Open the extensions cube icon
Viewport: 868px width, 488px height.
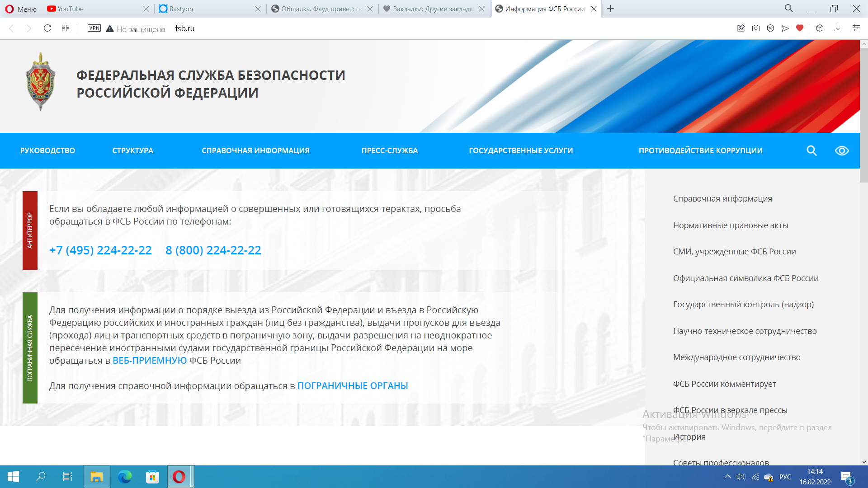point(820,28)
